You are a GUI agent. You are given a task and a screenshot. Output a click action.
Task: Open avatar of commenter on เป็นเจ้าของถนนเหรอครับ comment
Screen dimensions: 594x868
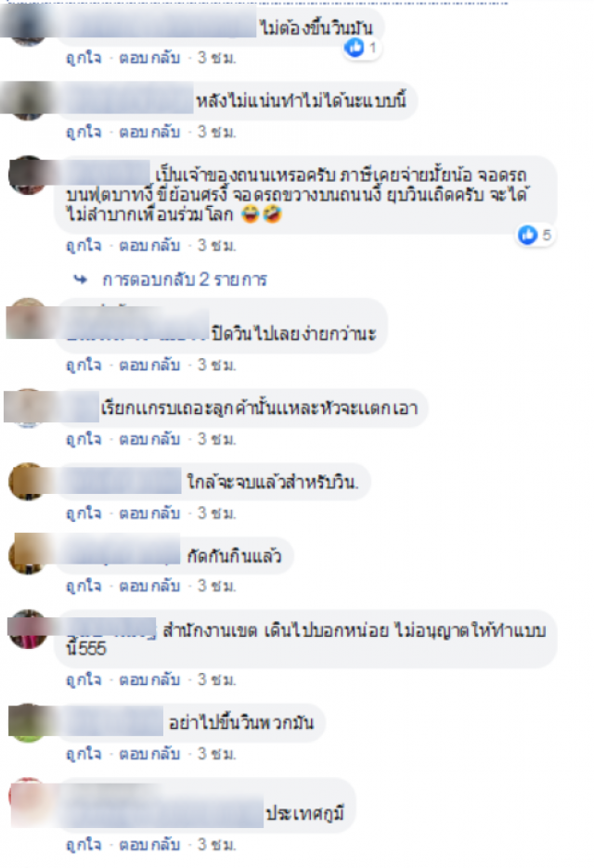point(27,175)
